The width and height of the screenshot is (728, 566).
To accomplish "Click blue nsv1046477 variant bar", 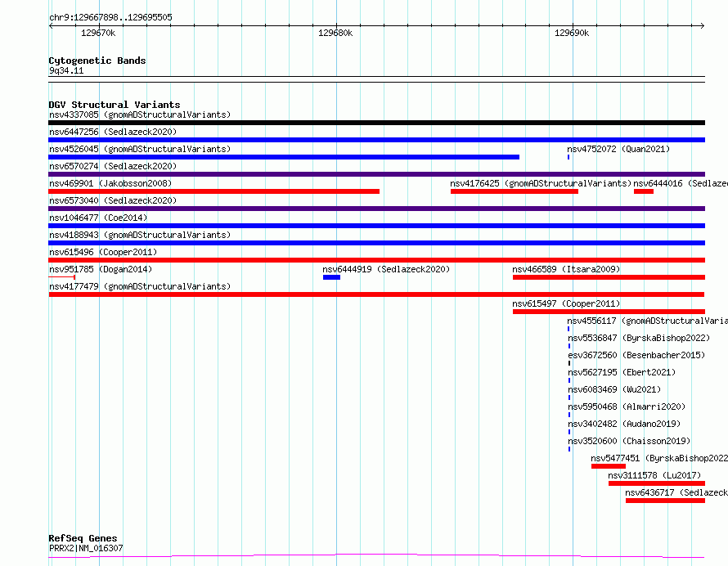I will point(376,226).
